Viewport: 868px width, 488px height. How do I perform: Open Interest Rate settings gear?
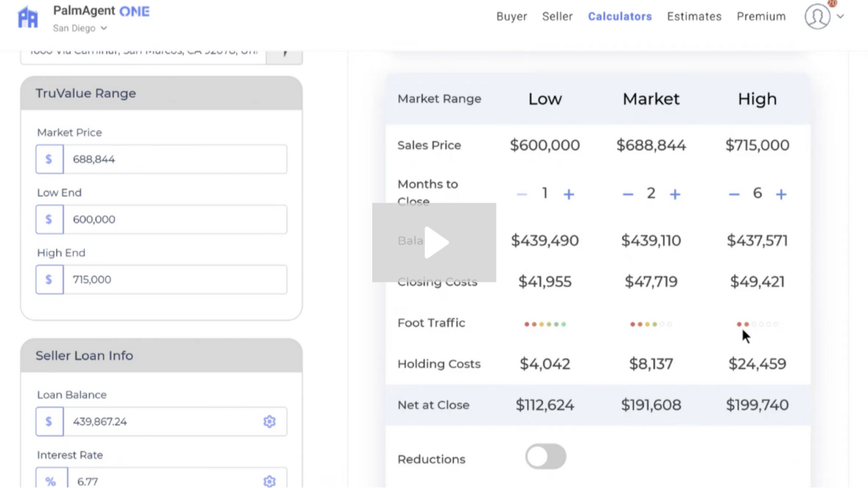(x=269, y=481)
